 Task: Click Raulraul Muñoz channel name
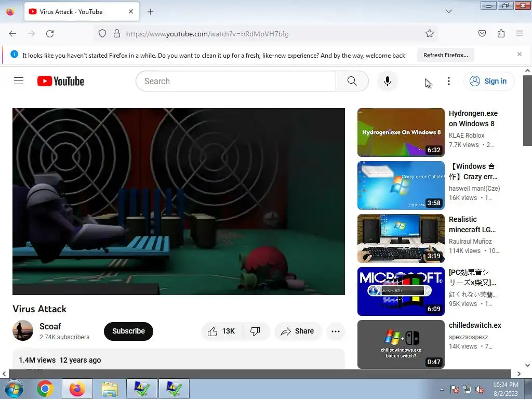tap(470, 241)
